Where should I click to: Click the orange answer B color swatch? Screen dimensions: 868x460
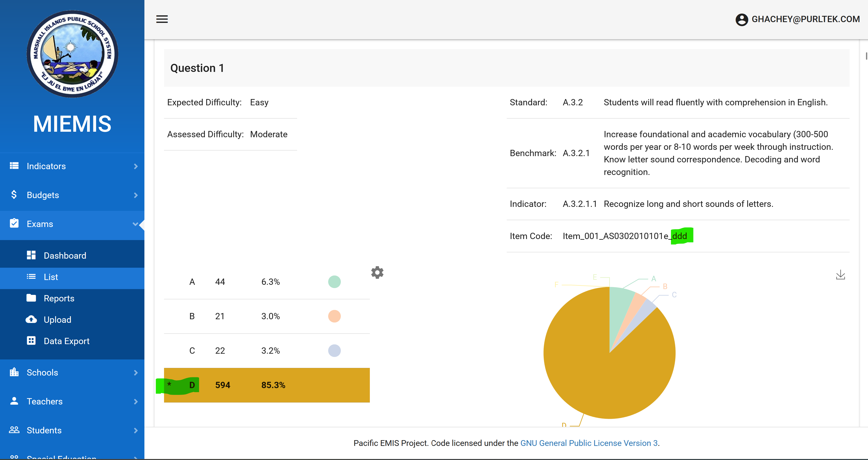click(x=334, y=316)
